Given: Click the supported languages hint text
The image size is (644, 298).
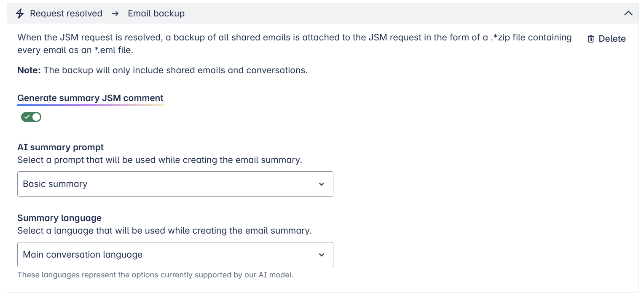Looking at the screenshot, I should pos(156,275).
